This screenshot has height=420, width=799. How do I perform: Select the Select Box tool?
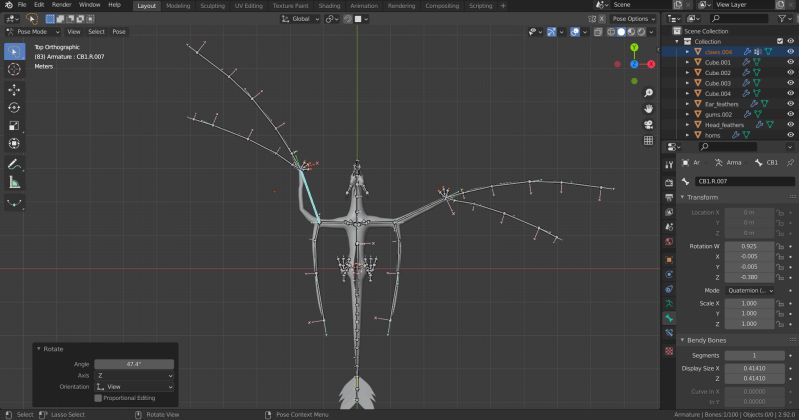[x=14, y=51]
